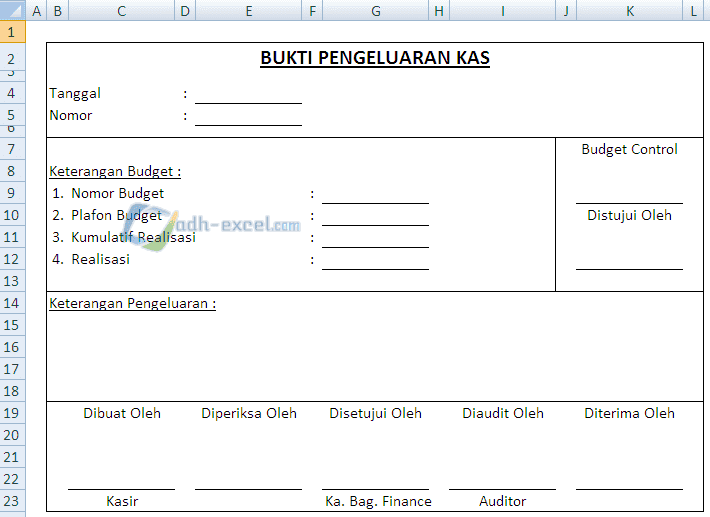Select row 23 header
The image size is (710, 517).
tap(13, 501)
